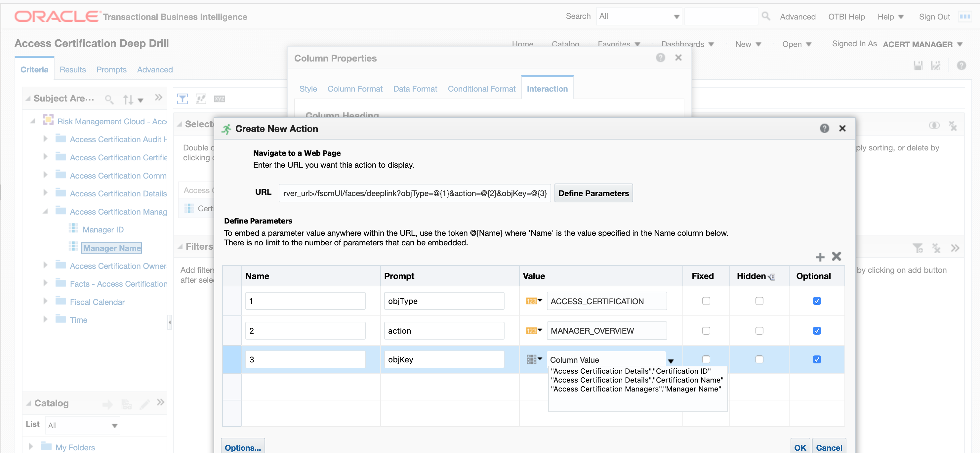Click the page help question icon
980x453 pixels.
click(961, 65)
